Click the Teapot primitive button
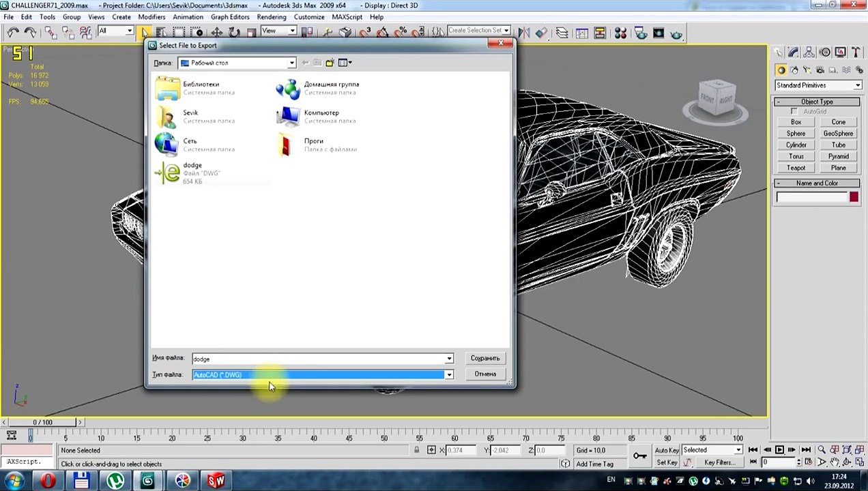 click(796, 168)
